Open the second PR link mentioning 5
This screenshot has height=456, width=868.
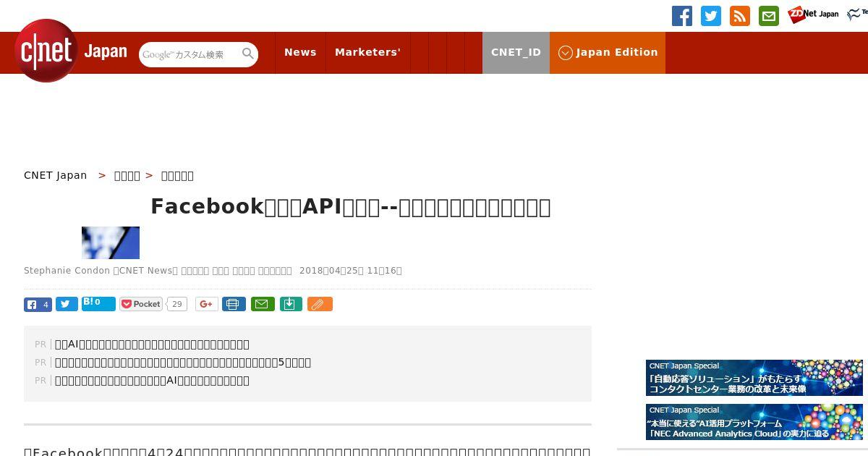pos(183,363)
